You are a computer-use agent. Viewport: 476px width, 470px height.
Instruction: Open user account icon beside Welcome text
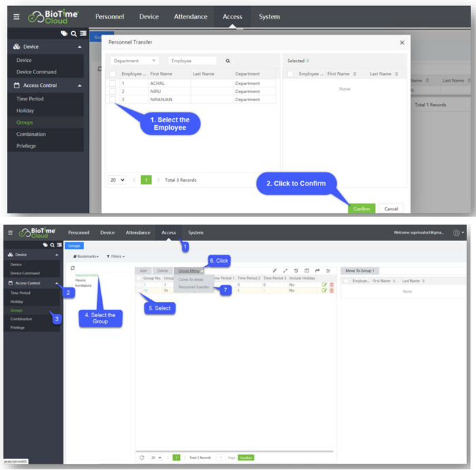[456, 233]
